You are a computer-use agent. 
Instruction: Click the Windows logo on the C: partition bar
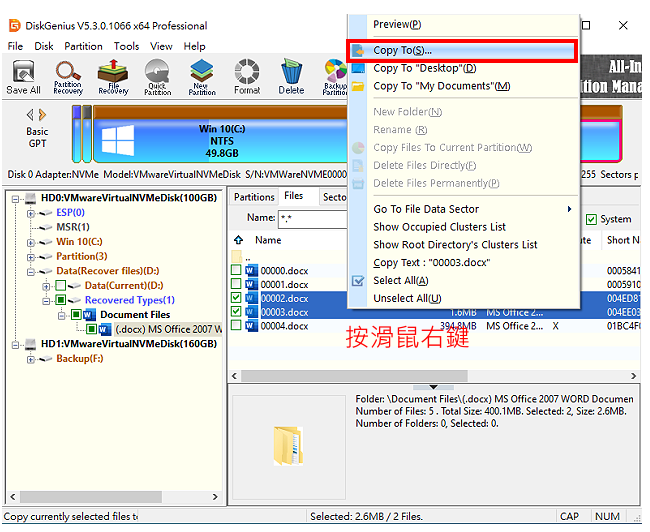point(118,140)
